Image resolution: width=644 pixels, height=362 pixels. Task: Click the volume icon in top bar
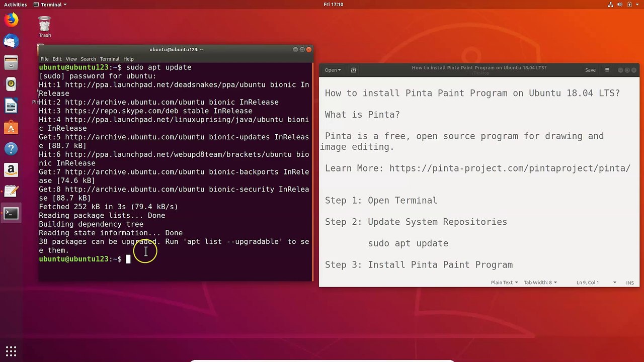[620, 5]
